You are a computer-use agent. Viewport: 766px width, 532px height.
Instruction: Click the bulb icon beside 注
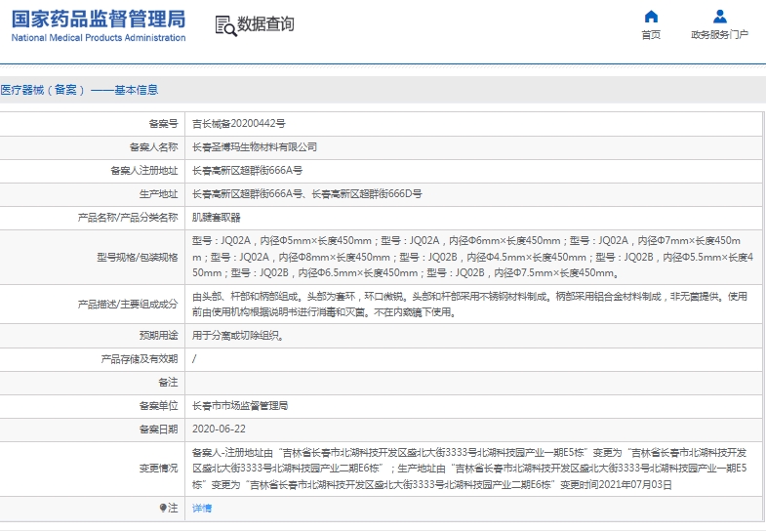[x=163, y=508]
